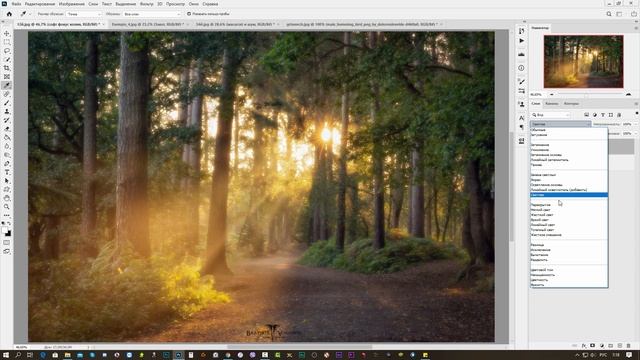Viewport: 640px width, 360px height.
Task: Click the Navigator zoom-in mountain icon
Action: (629, 94)
